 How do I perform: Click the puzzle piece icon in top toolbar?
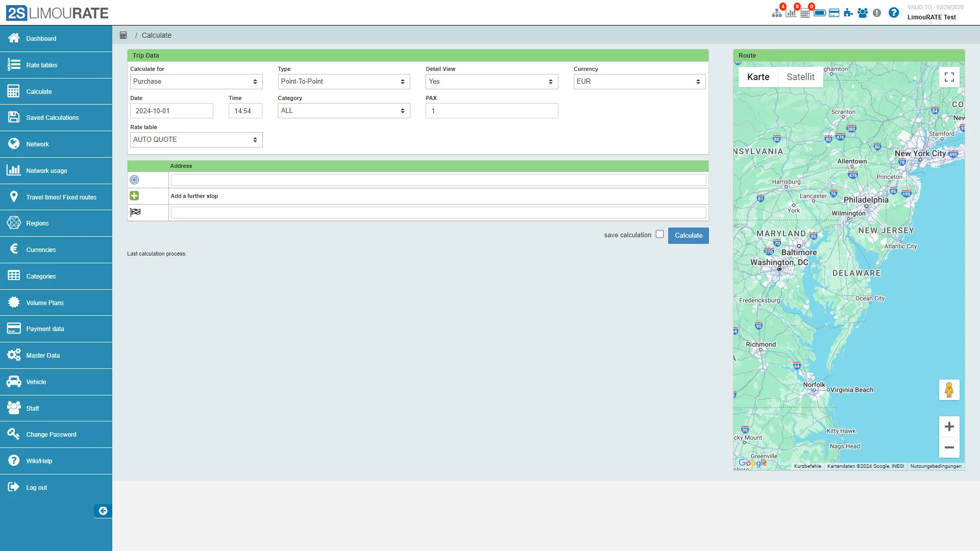pyautogui.click(x=848, y=13)
